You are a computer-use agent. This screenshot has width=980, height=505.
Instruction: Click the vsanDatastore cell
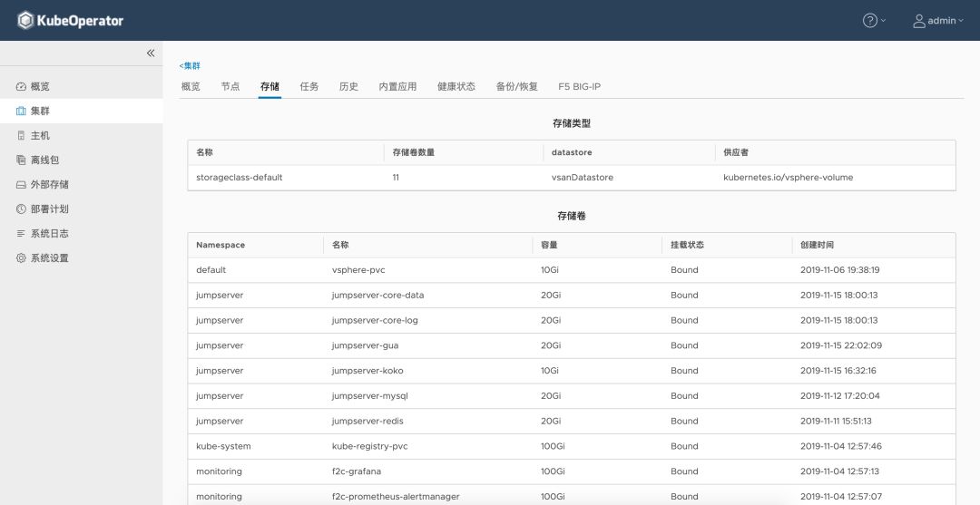click(583, 178)
